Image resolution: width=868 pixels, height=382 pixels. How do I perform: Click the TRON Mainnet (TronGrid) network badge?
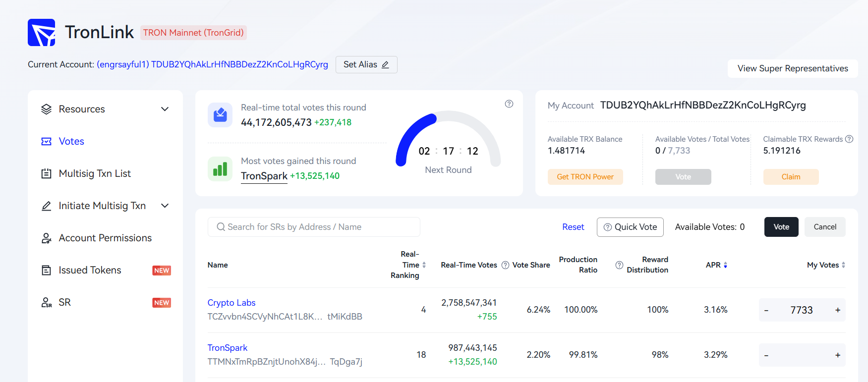pyautogui.click(x=193, y=33)
